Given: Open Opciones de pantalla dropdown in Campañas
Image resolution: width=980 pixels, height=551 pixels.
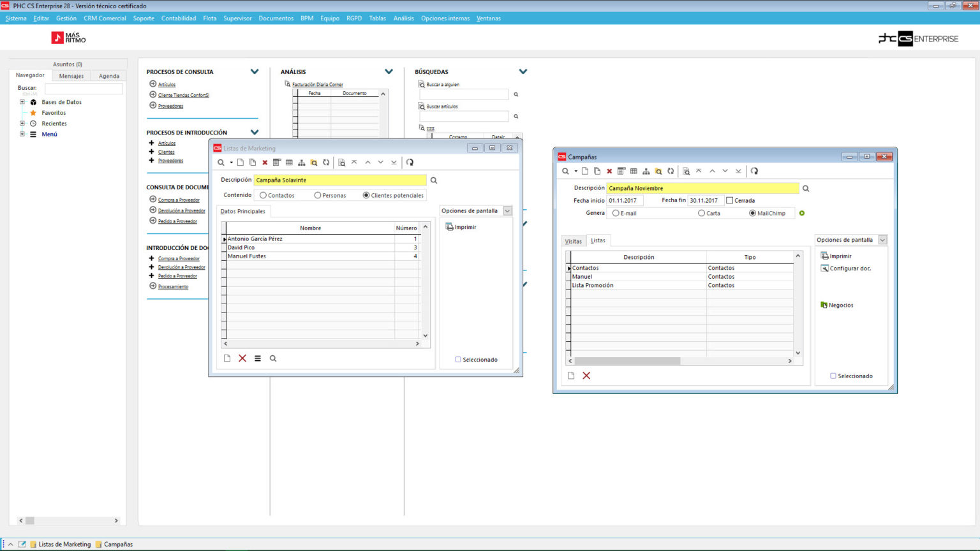Looking at the screenshot, I should pos(883,240).
